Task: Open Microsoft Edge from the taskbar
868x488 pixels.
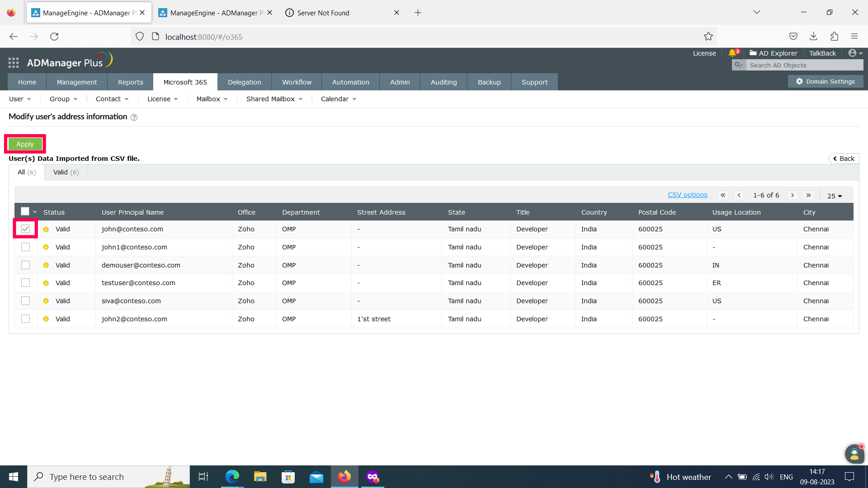Action: (x=232, y=477)
